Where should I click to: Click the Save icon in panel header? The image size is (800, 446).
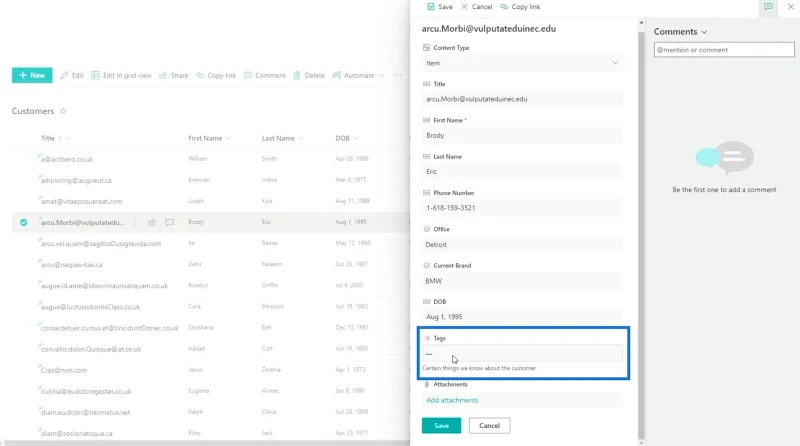coord(431,7)
